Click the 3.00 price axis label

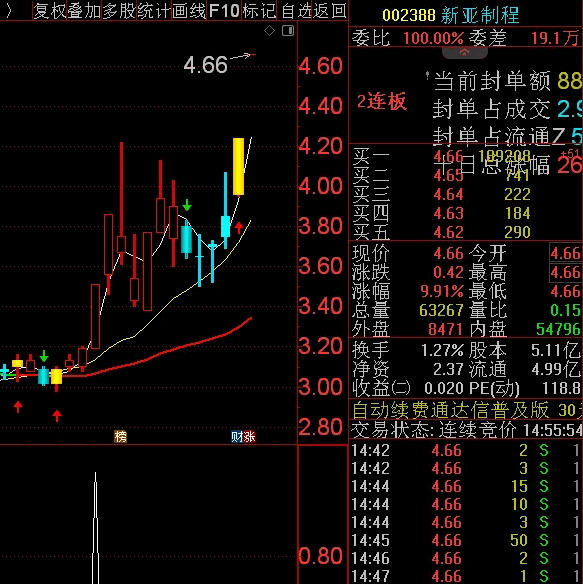click(320, 386)
